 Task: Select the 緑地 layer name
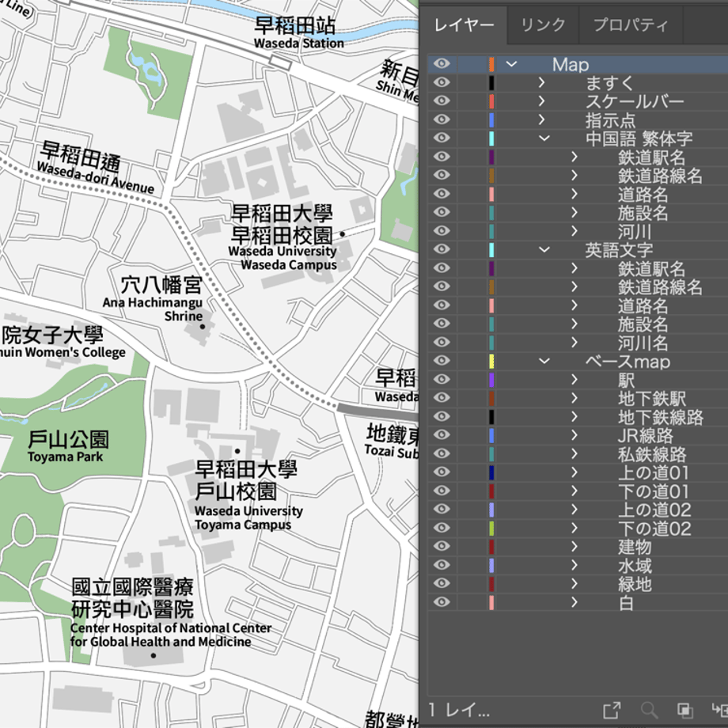(x=635, y=585)
